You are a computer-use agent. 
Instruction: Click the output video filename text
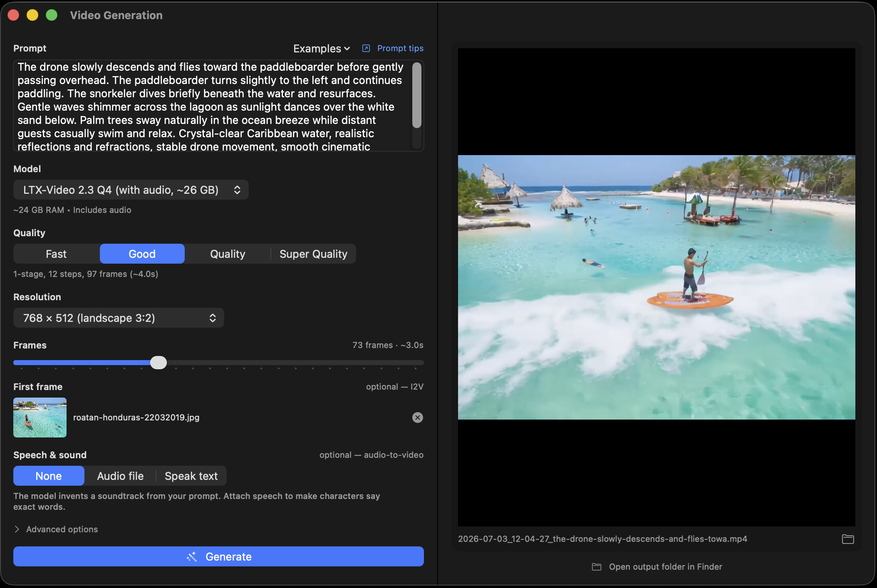(602, 539)
